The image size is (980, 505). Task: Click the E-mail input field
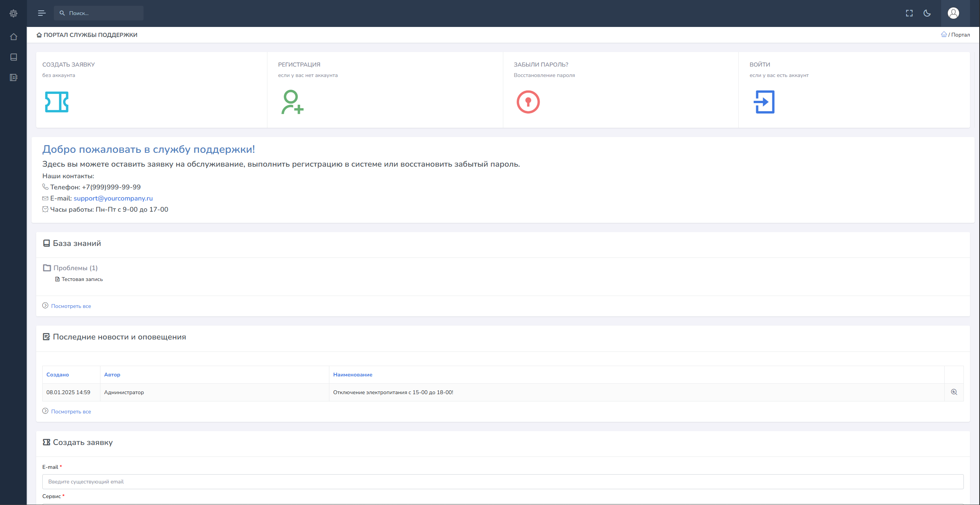tap(503, 482)
